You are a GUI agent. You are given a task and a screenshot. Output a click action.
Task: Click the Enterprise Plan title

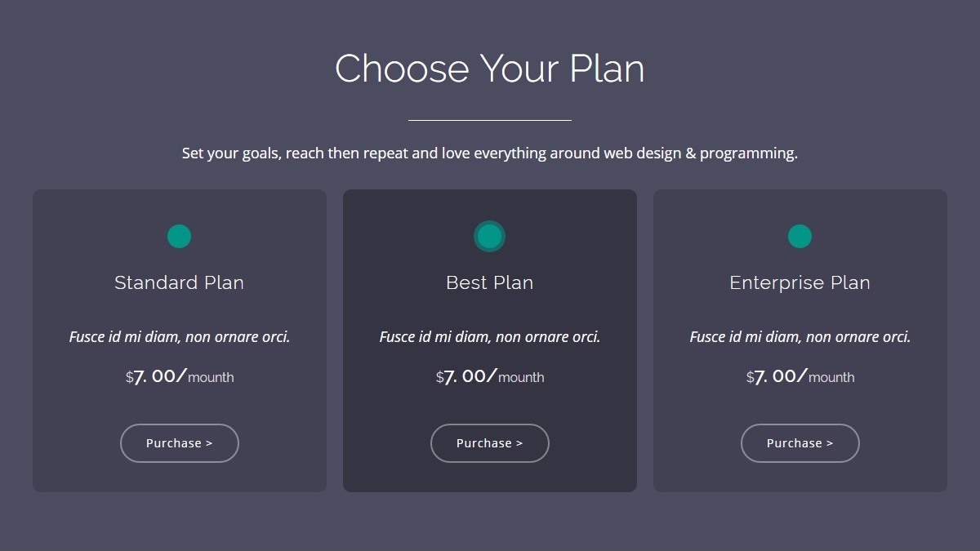click(x=800, y=282)
